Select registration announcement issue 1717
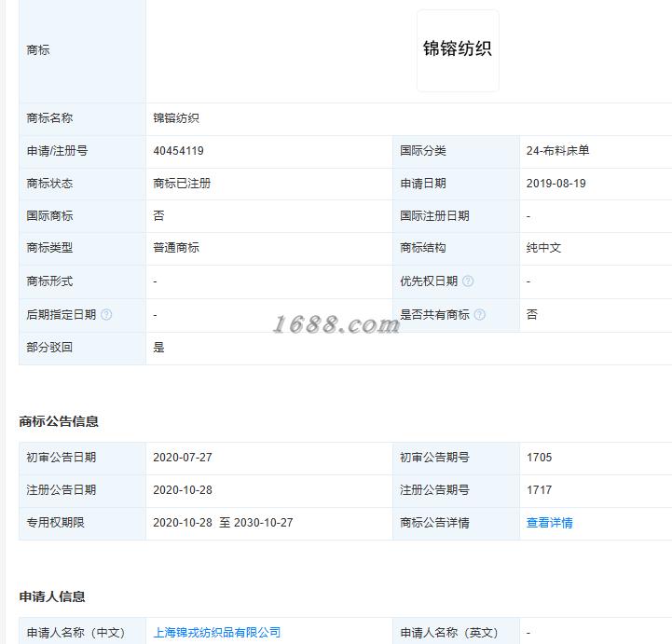Viewport: 672px width, 644px height. [539, 489]
